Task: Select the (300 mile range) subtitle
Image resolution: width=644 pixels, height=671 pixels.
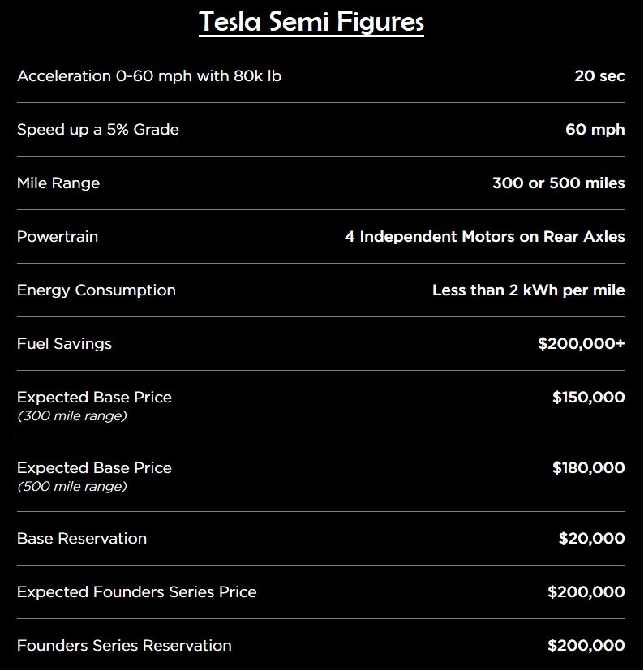Action: [x=72, y=416]
